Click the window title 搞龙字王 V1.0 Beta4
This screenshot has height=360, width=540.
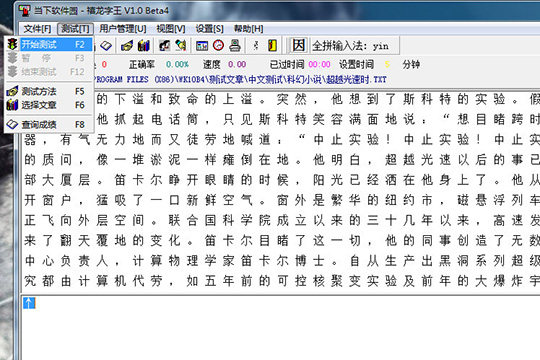click(x=128, y=11)
